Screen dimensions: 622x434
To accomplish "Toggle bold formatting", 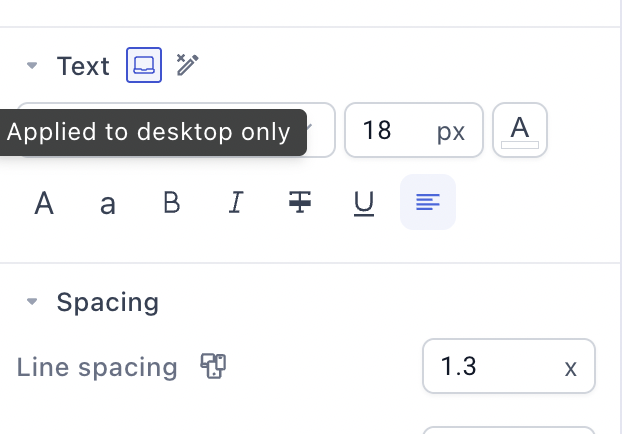I will click(172, 203).
